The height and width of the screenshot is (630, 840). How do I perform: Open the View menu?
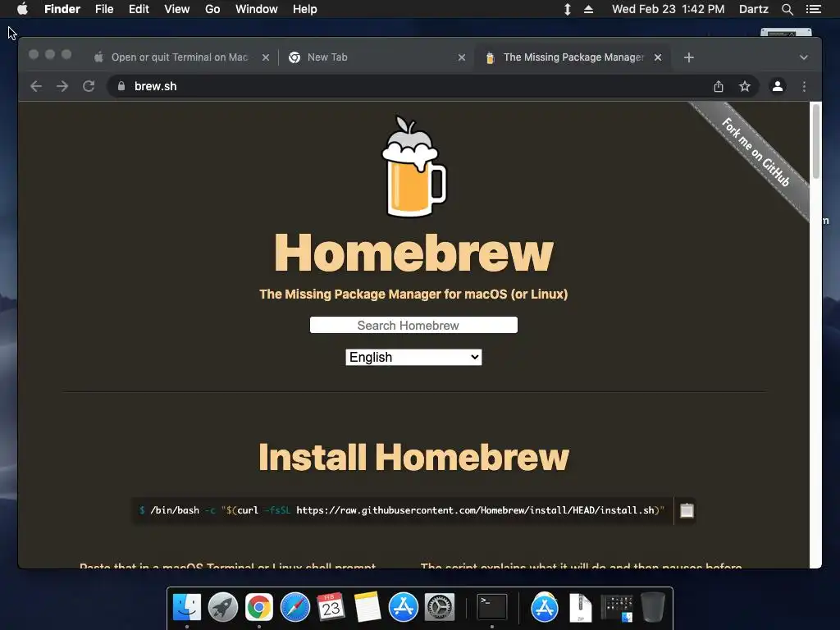pyautogui.click(x=177, y=9)
